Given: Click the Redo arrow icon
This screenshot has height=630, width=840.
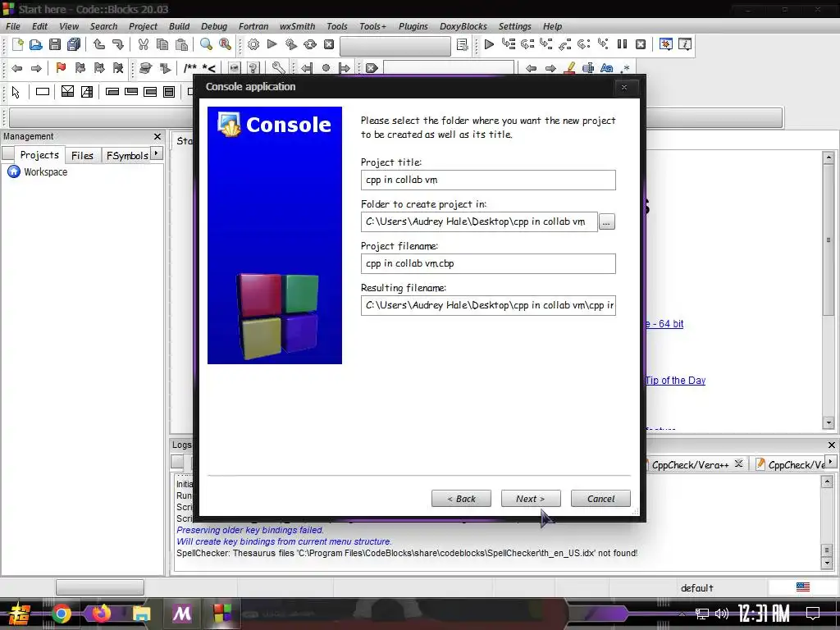Looking at the screenshot, I should tap(118, 44).
